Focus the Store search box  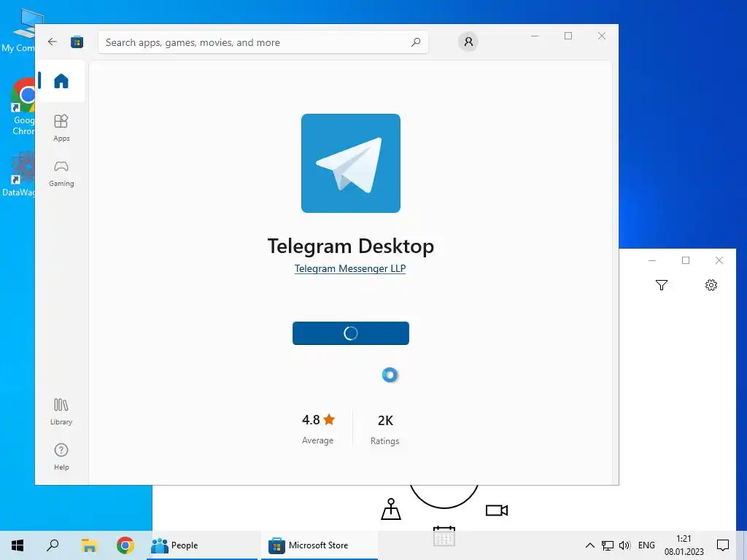[x=263, y=42]
